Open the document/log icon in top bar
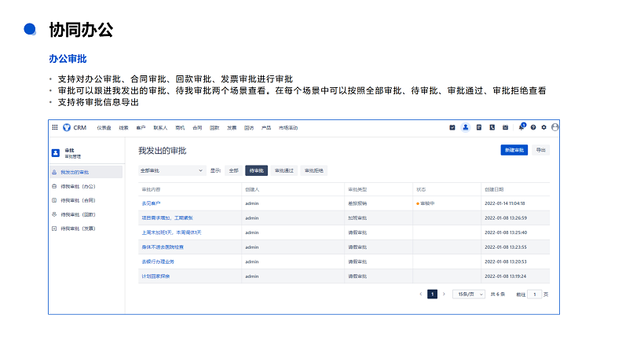This screenshot has width=644, height=362. click(479, 128)
